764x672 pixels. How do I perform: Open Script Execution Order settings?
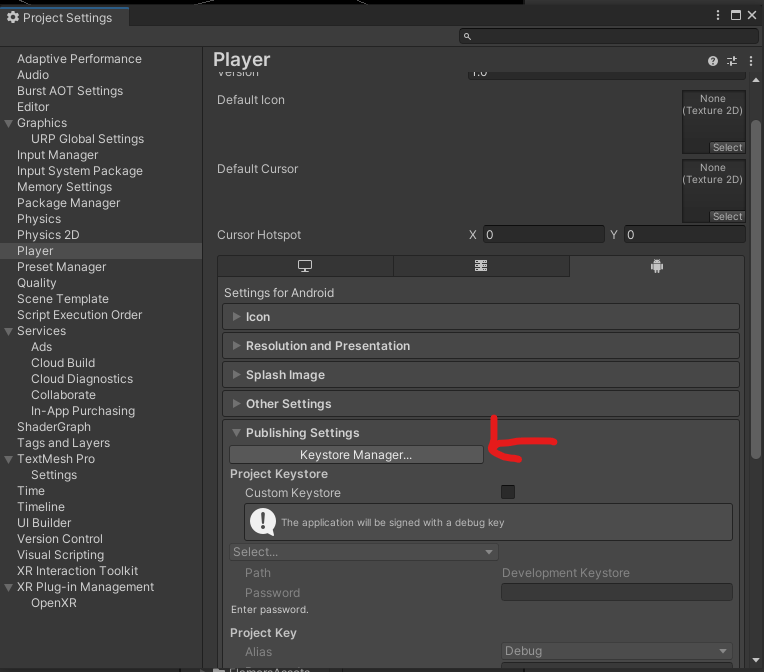pos(79,315)
